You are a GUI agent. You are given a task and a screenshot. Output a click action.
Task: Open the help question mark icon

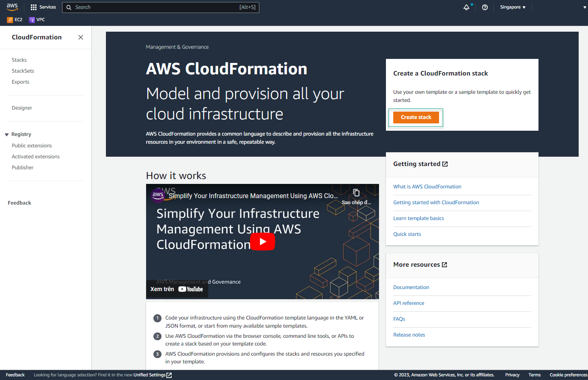[485, 7]
